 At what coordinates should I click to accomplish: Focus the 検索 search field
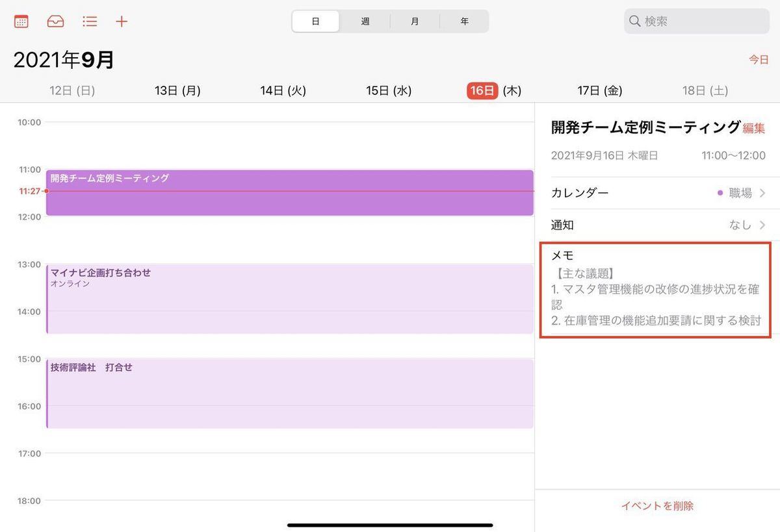tap(697, 21)
